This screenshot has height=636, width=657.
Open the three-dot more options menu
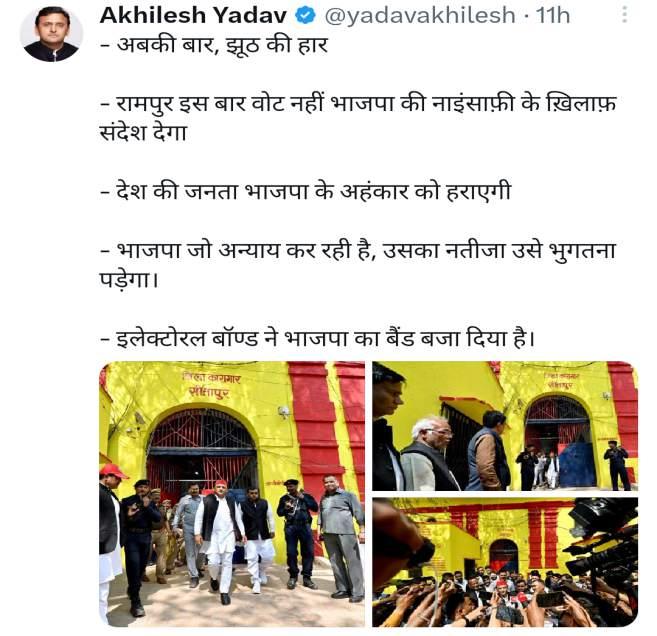point(624,15)
